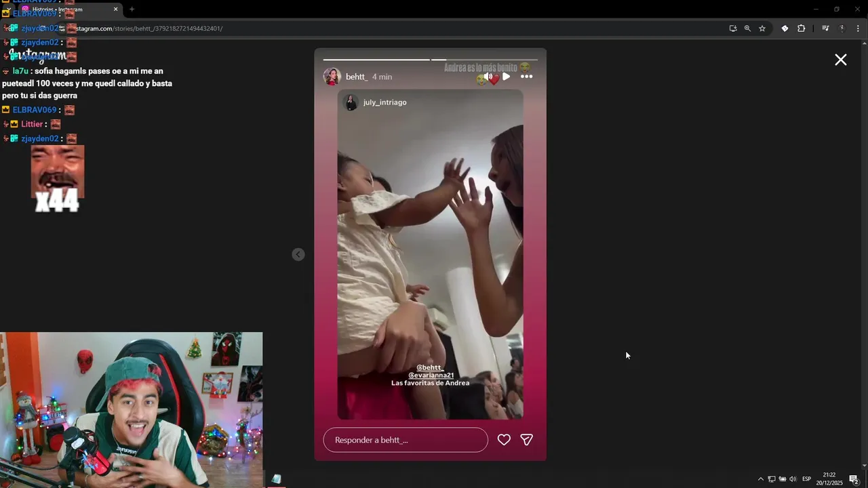The image size is (868, 488).
Task: Focus the 'Responder a behtt_...' reply field
Action: [406, 440]
